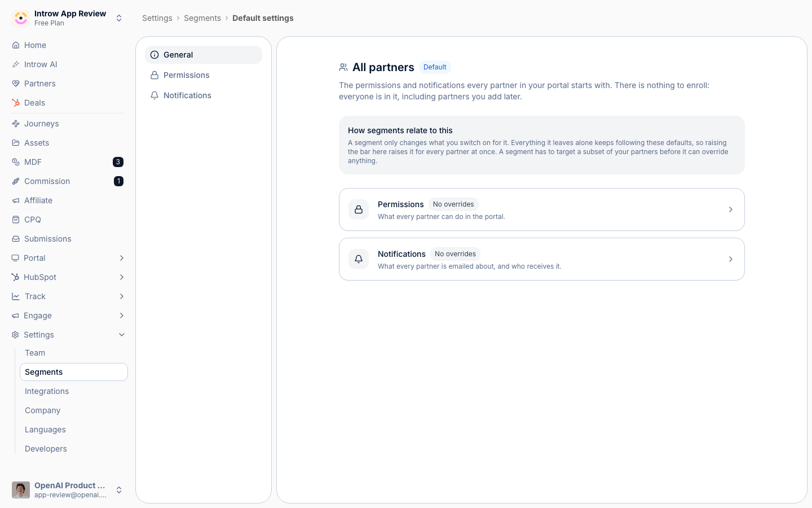Expand the HubSpot sidebar section
The height and width of the screenshot is (508, 812).
(122, 277)
